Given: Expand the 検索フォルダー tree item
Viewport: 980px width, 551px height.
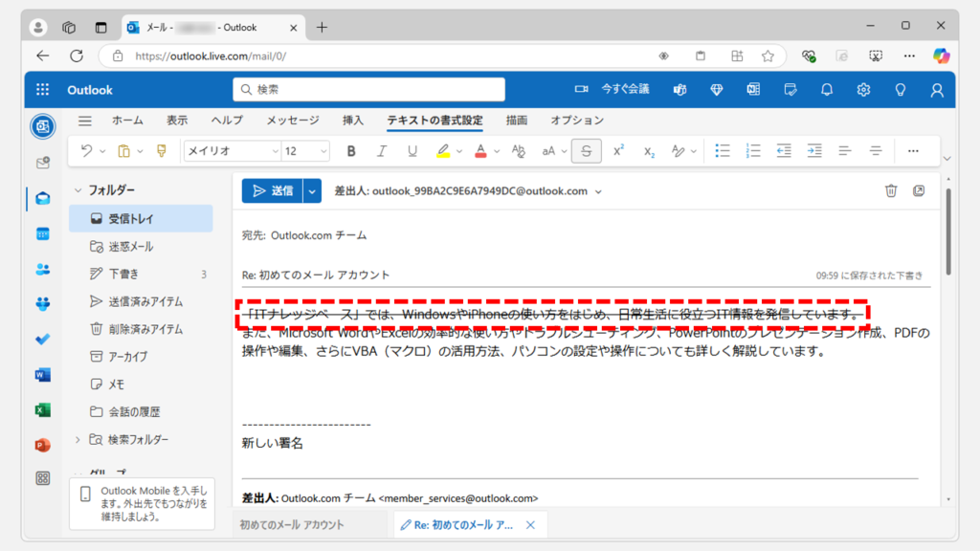Looking at the screenshot, I should [x=78, y=440].
